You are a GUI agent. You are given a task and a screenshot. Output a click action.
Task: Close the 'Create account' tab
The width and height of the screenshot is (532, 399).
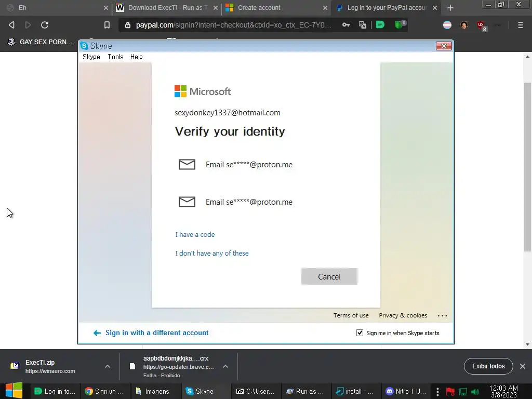pos(325,8)
